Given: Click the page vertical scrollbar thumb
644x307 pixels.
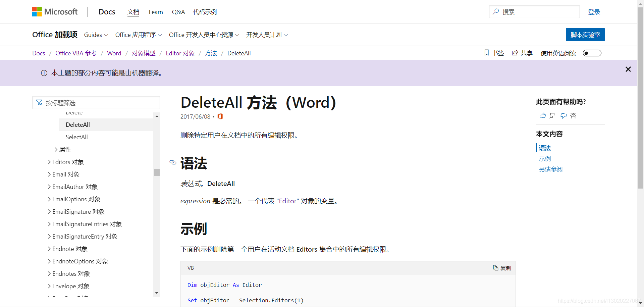Looking at the screenshot, I should point(640,97).
